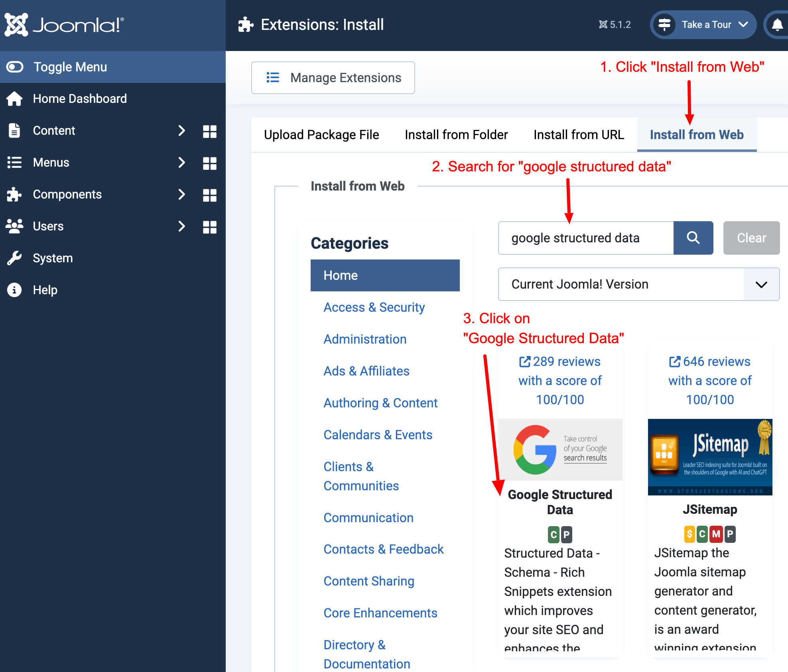788x672 pixels.
Task: Click the Joomla! logo
Action: (64, 25)
